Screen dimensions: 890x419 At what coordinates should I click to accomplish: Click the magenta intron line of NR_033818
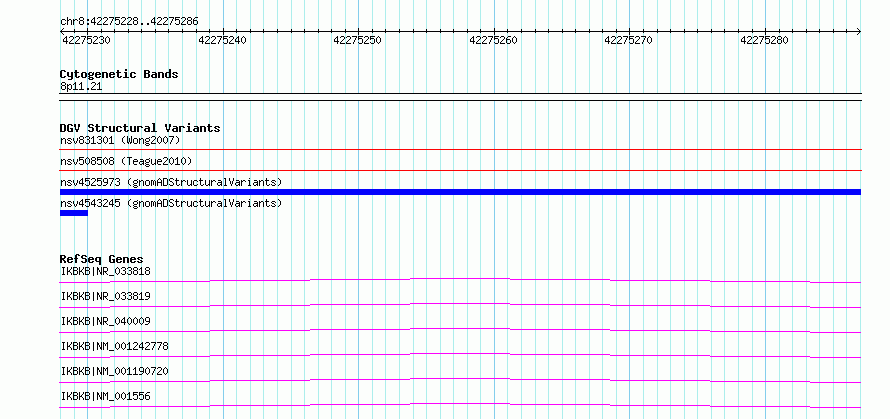point(460,278)
